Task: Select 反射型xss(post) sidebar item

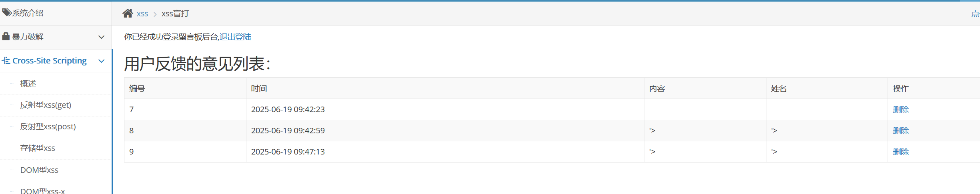Action: pyautogui.click(x=48, y=127)
